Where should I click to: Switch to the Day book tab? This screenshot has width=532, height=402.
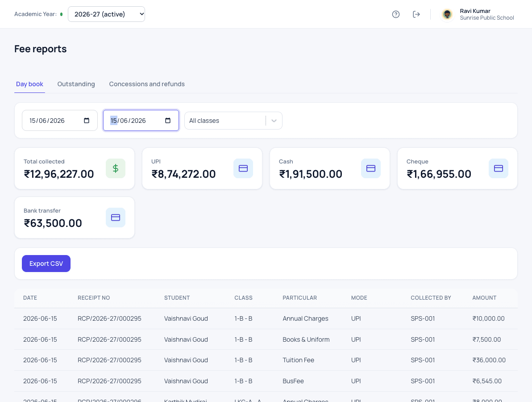click(29, 84)
